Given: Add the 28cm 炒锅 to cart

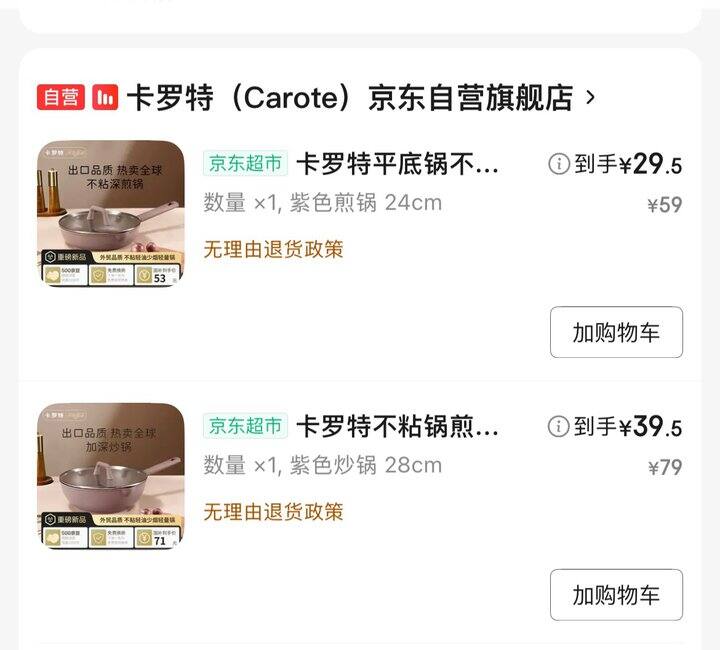Looking at the screenshot, I should tap(616, 595).
